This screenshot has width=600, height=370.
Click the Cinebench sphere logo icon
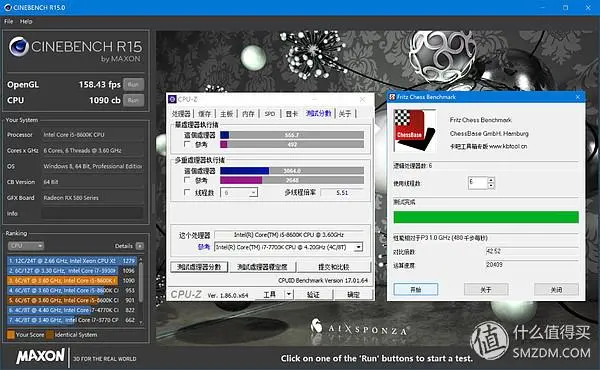point(19,47)
